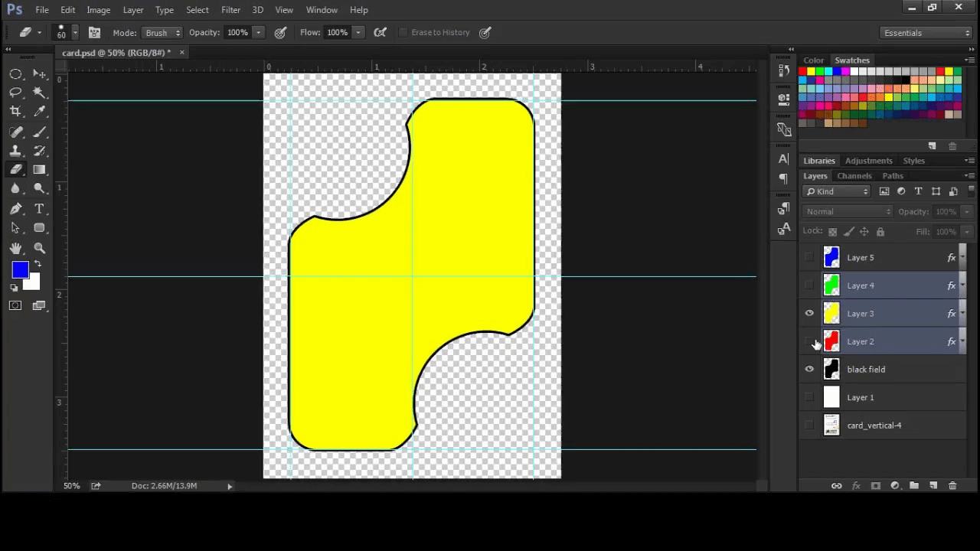980x551 pixels.
Task: Click the Create new layer icon
Action: tap(933, 485)
